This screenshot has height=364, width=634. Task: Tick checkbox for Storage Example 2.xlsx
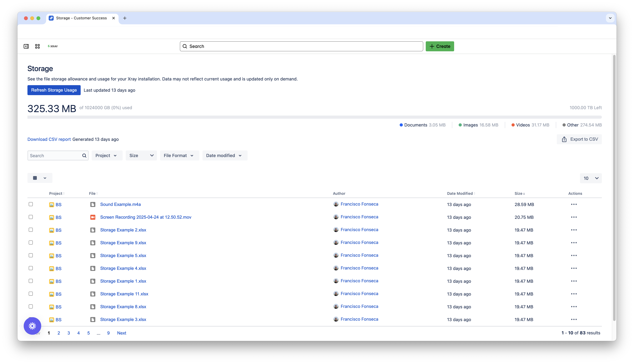pos(31,230)
